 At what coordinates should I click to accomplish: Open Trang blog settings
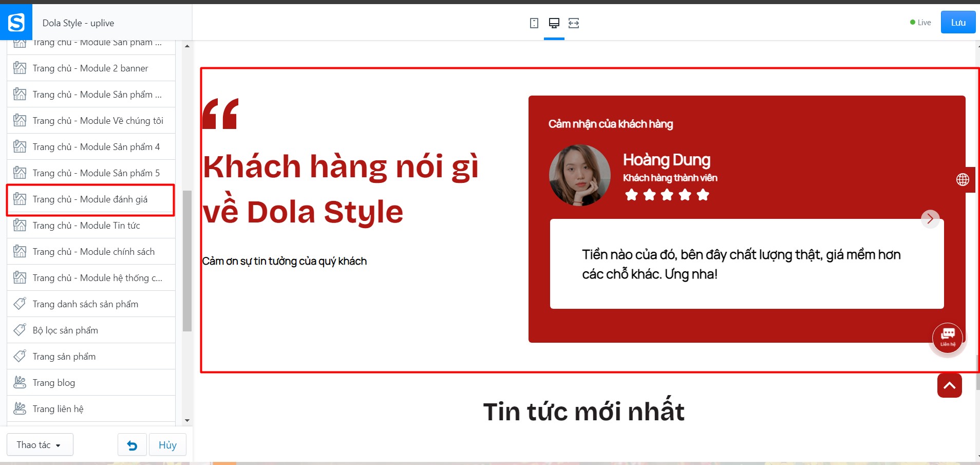click(x=91, y=382)
